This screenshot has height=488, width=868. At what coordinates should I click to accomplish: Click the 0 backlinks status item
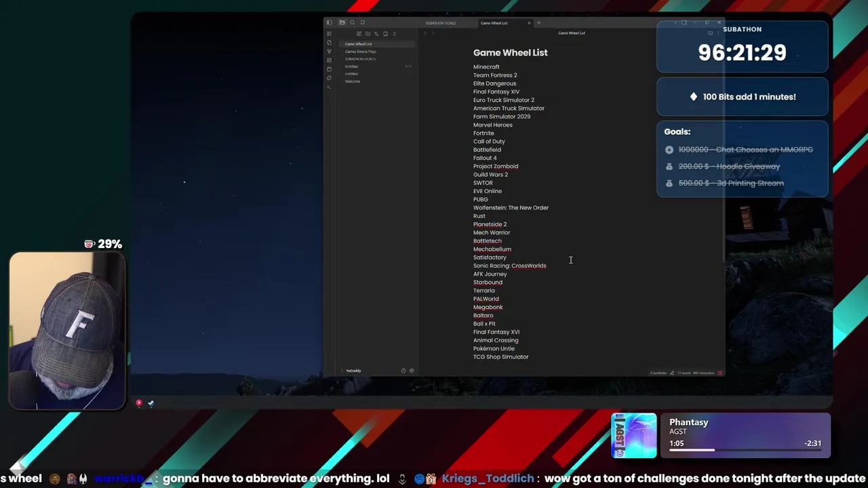658,373
